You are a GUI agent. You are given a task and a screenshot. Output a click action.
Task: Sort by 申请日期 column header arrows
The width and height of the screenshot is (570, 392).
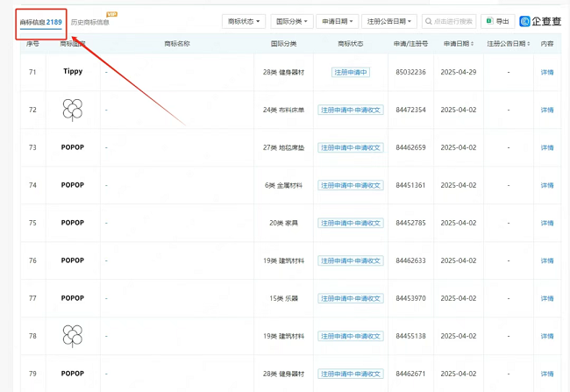tap(473, 44)
